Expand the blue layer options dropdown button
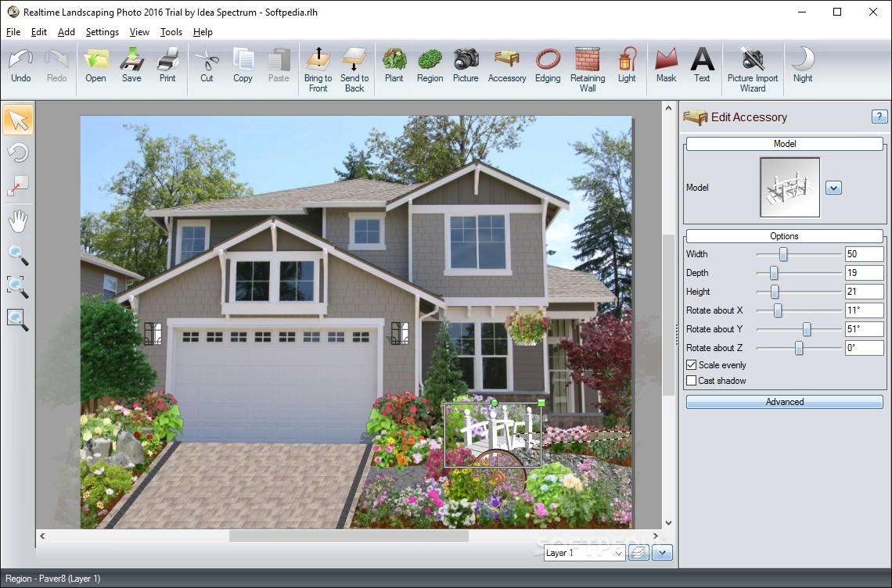Screen dimensions: 892x588 tap(662, 553)
